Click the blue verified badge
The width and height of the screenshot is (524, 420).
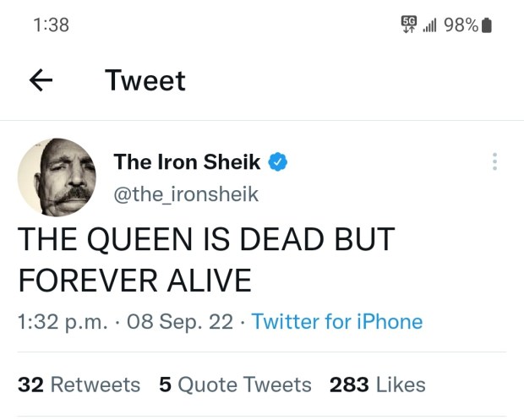coord(278,161)
